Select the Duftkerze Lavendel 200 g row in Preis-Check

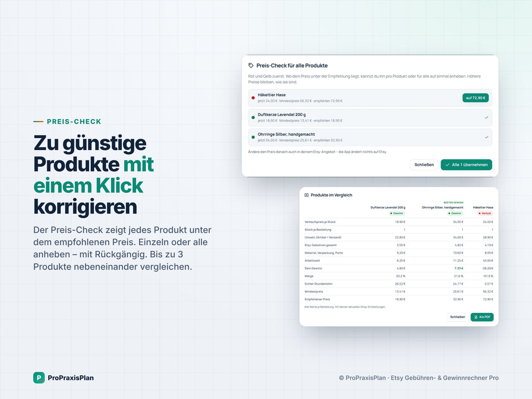[370, 117]
